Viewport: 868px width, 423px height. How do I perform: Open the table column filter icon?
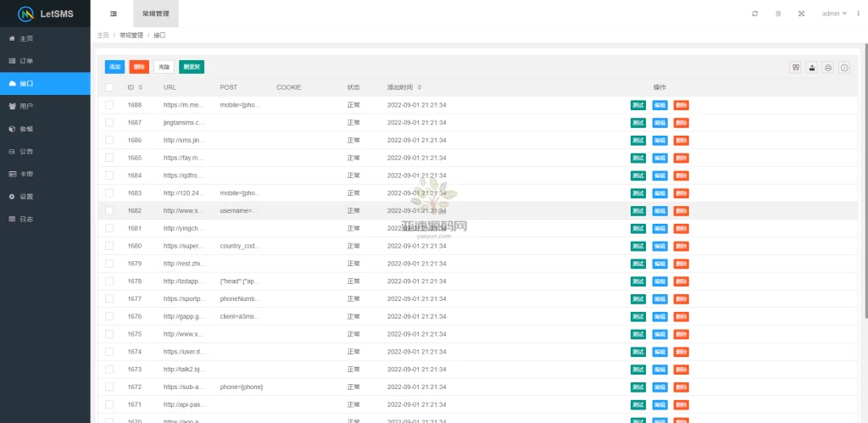[x=795, y=68]
